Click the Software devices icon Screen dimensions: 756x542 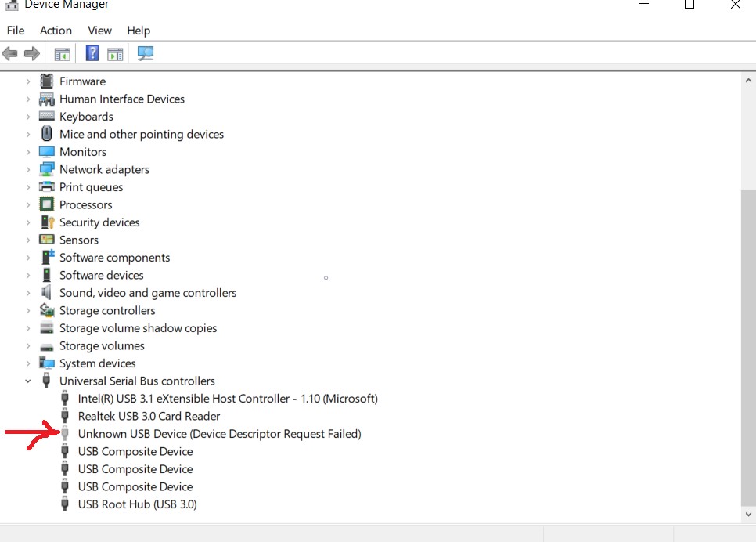47,275
